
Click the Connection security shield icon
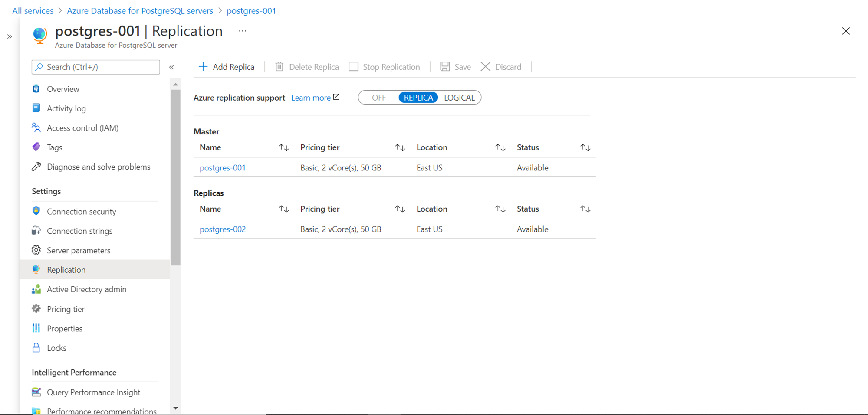point(36,211)
